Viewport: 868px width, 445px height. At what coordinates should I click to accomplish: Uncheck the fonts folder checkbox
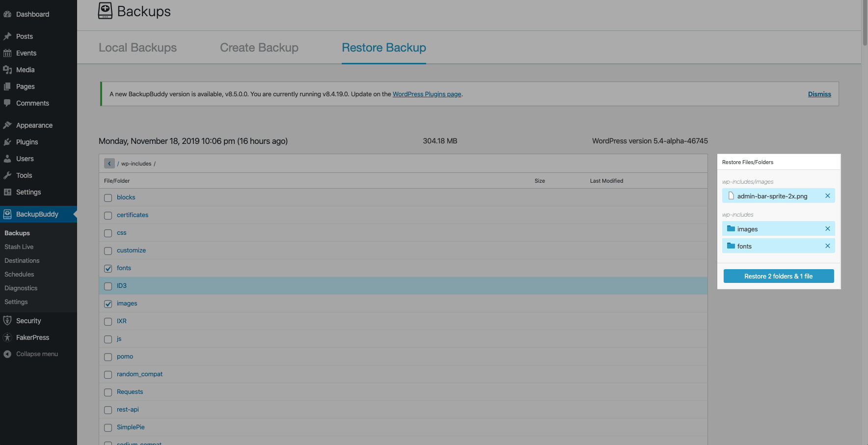click(108, 269)
